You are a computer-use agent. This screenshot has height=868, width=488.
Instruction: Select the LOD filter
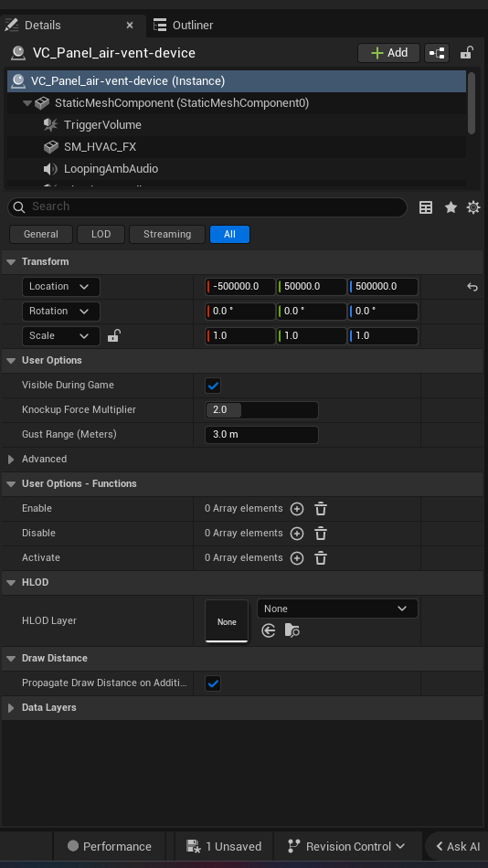(x=101, y=234)
